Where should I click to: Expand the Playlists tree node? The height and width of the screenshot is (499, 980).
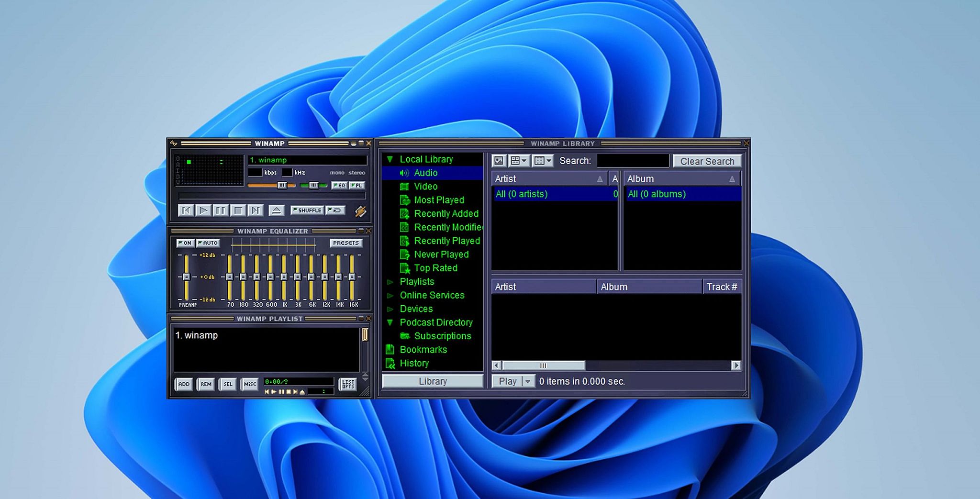pyautogui.click(x=390, y=282)
